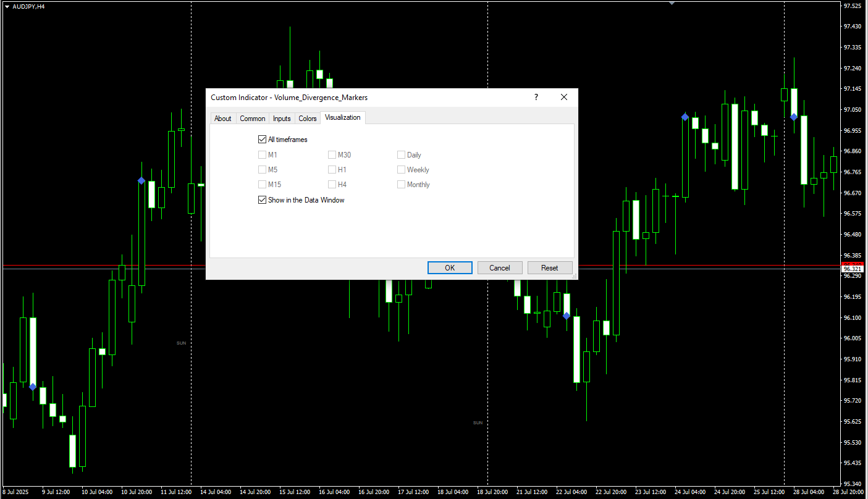Tick the Daily timeframe checkbox
This screenshot has height=499, width=868.
click(x=402, y=155)
